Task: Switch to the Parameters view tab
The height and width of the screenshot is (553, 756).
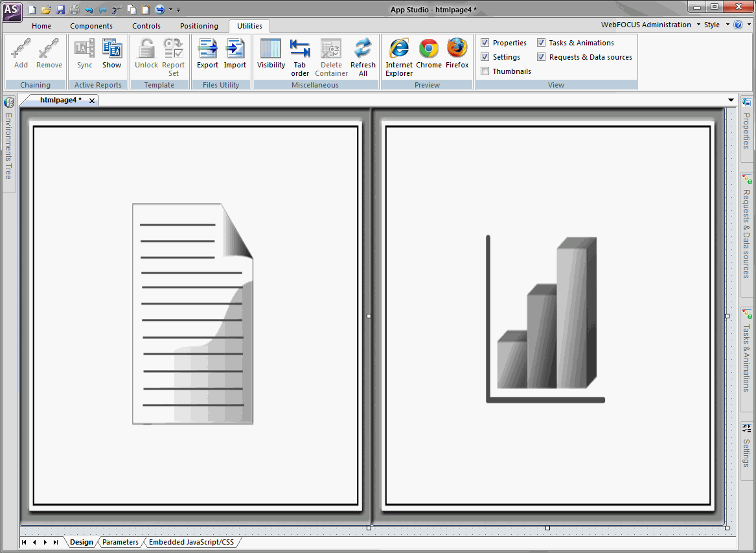Action: click(120, 542)
